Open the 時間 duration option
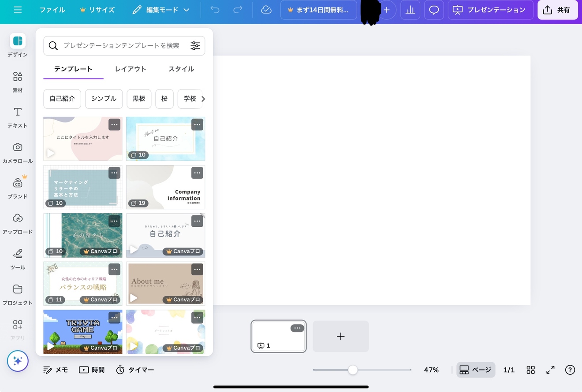The image size is (582, 392). pyautogui.click(x=92, y=370)
